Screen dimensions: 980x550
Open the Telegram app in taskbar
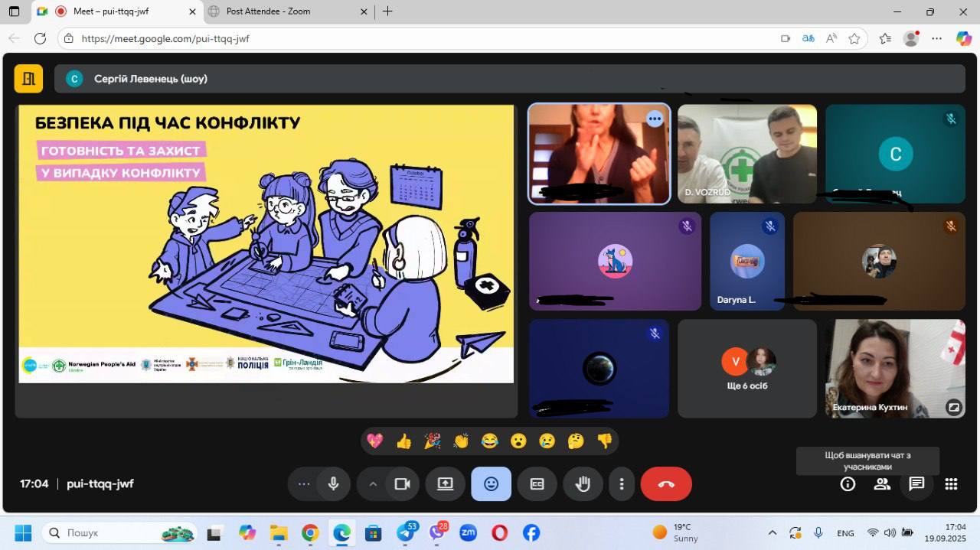click(x=406, y=533)
